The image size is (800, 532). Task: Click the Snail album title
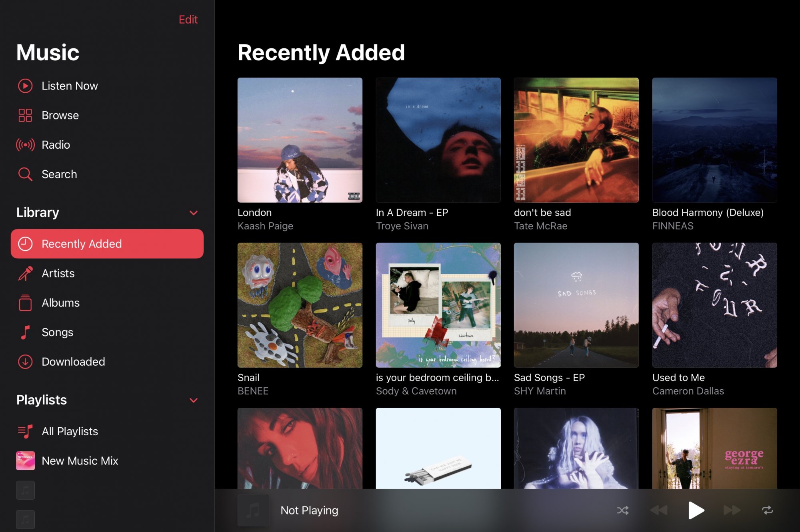pyautogui.click(x=248, y=378)
